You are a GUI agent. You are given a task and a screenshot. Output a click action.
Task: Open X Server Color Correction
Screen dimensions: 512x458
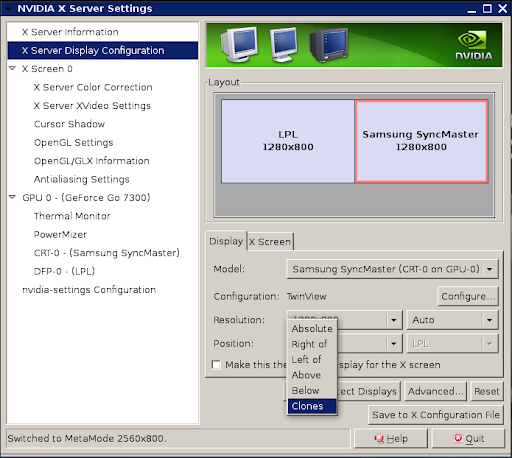[x=93, y=87]
